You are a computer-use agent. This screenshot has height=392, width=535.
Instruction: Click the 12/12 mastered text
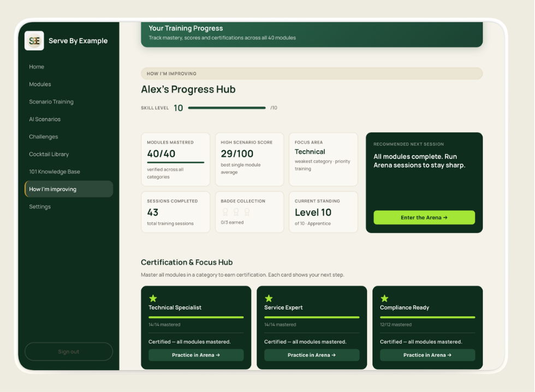(x=396, y=325)
